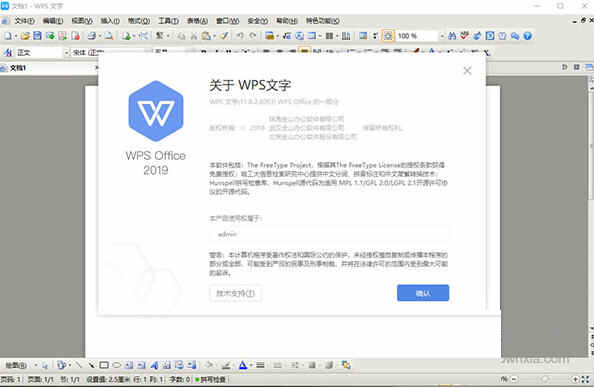594x388 pixels.
Task: Click the blue 确认 button
Action: click(x=423, y=293)
